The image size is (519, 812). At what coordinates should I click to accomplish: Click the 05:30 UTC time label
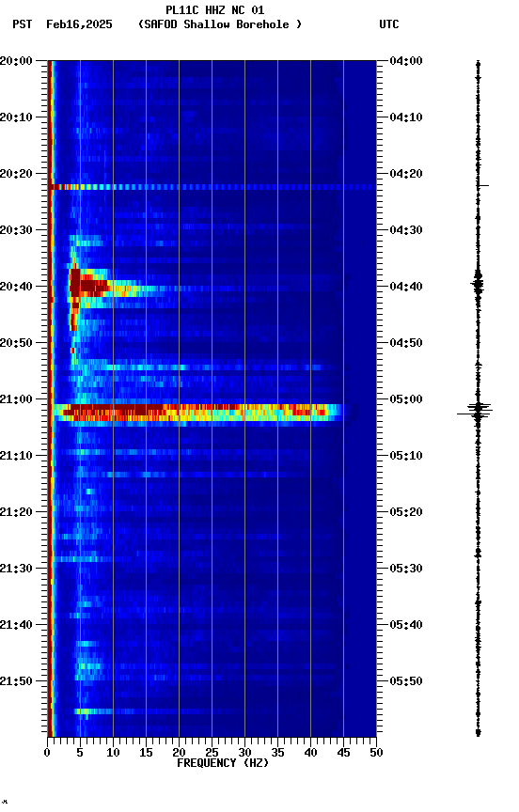[x=406, y=569]
